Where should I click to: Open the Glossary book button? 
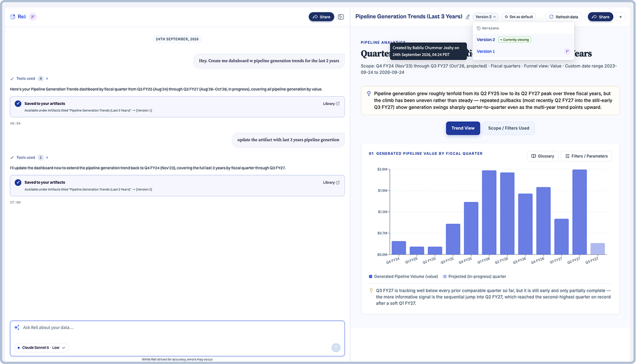543,156
